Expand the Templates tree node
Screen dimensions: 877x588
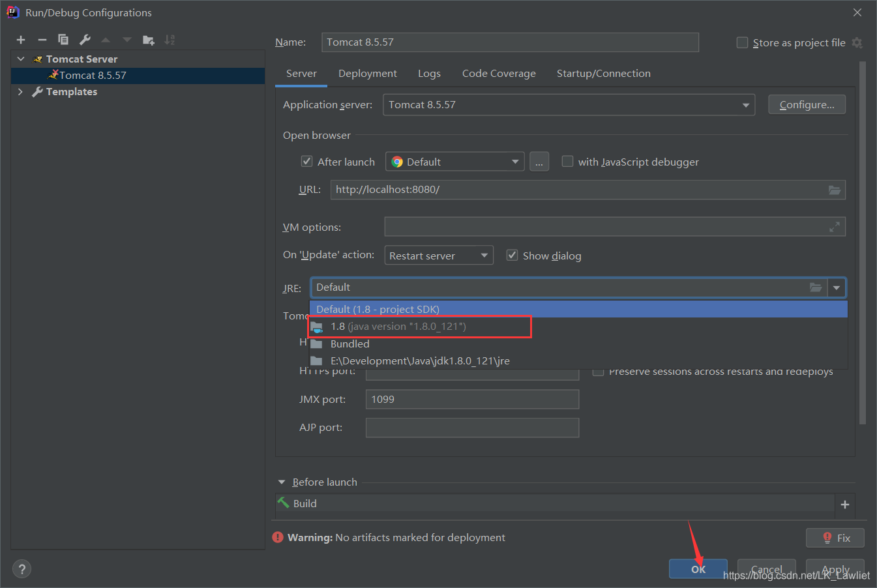(x=21, y=92)
